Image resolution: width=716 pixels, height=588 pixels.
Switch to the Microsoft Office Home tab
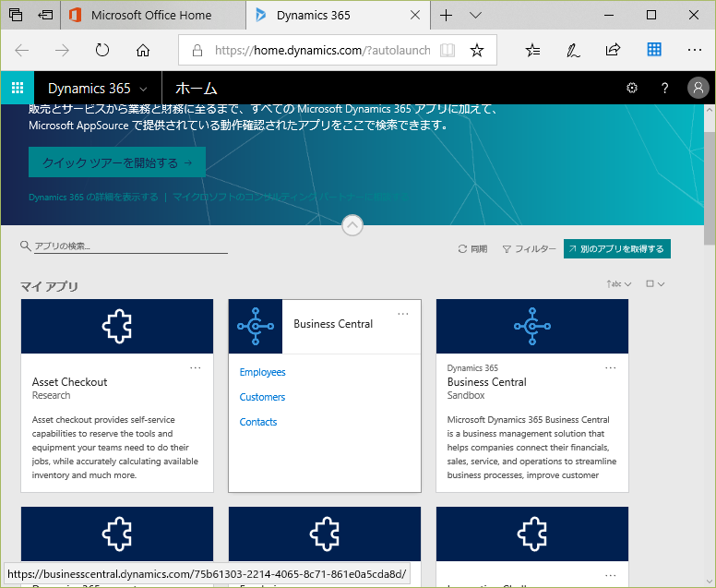click(x=151, y=15)
